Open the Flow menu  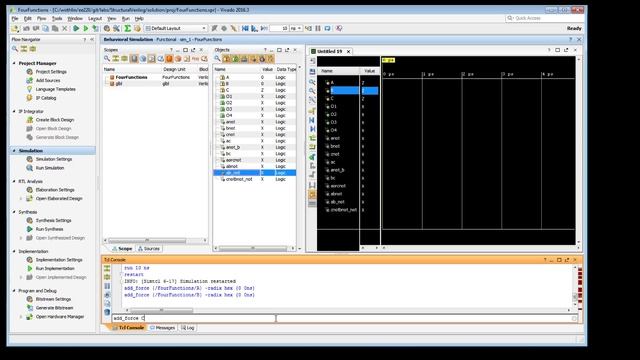coord(42,18)
